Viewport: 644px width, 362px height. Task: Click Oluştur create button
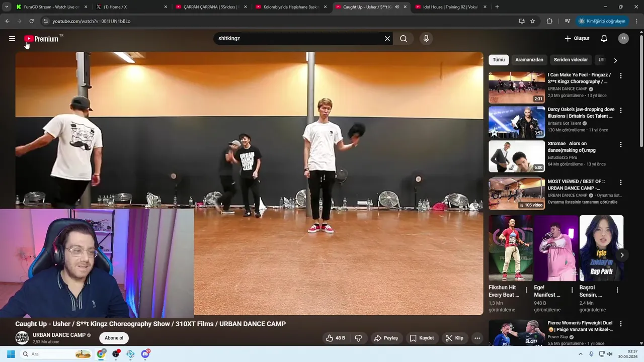pyautogui.click(x=577, y=39)
